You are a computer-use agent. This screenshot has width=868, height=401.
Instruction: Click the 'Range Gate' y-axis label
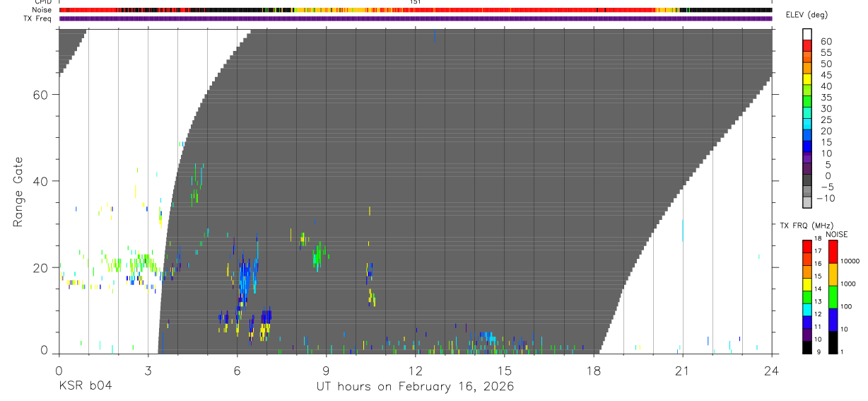(18, 192)
